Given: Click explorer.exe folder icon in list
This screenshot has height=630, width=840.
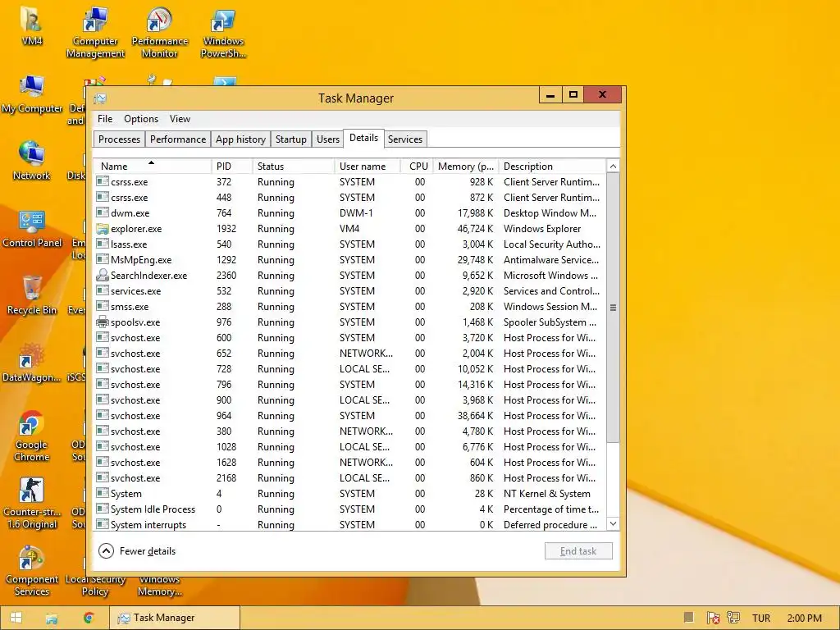Looking at the screenshot, I should 102,229.
